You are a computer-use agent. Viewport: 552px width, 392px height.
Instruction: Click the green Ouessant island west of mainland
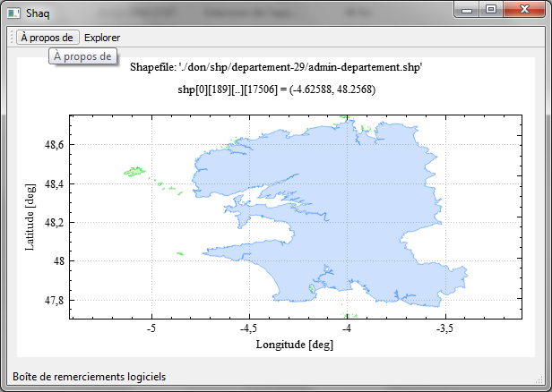[x=134, y=170]
